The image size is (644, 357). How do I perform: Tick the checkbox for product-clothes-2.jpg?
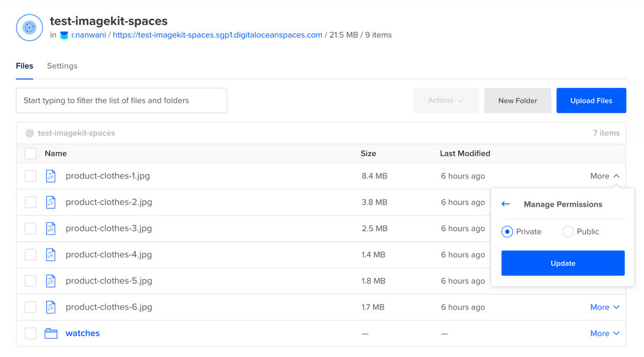pyautogui.click(x=31, y=202)
